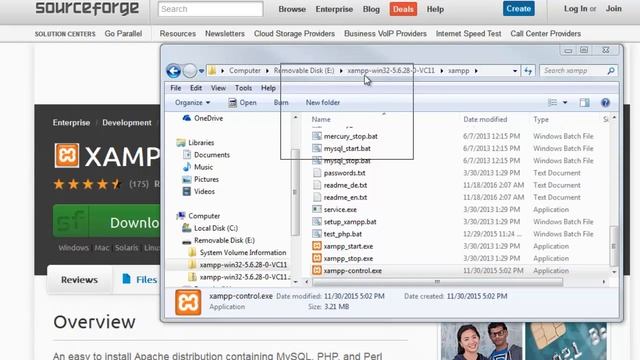Expand the arrow after Computer in breadcrumb
This screenshot has height=360, width=640.
pyautogui.click(x=267, y=71)
